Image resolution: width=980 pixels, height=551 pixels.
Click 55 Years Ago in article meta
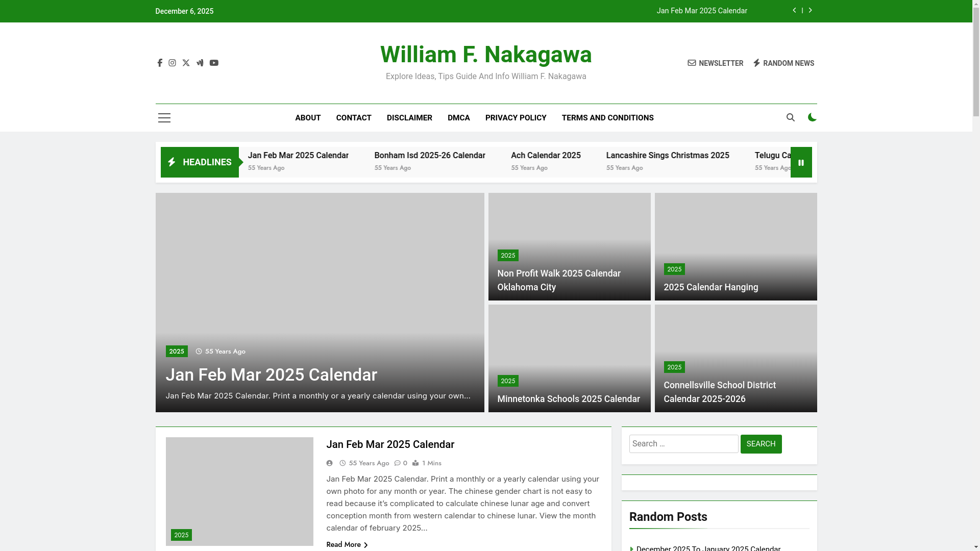click(x=369, y=463)
